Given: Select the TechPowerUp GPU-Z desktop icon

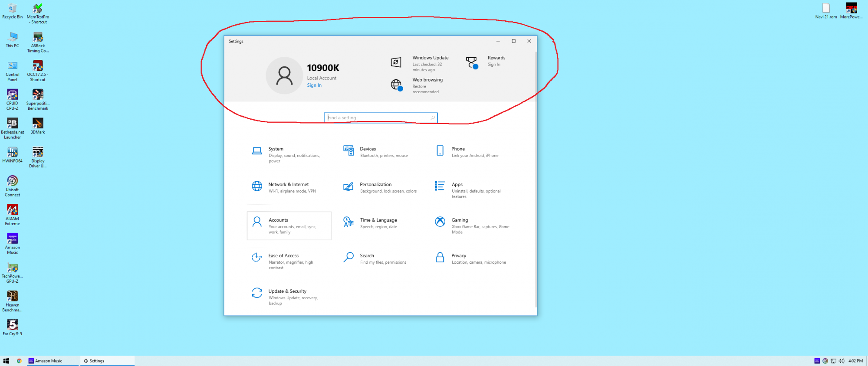Looking at the screenshot, I should [x=12, y=273].
